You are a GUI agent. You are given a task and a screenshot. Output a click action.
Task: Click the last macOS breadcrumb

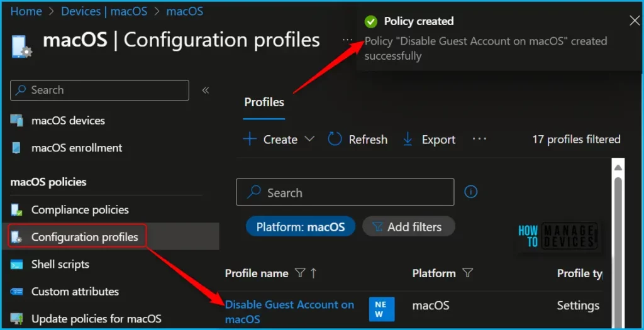point(184,11)
